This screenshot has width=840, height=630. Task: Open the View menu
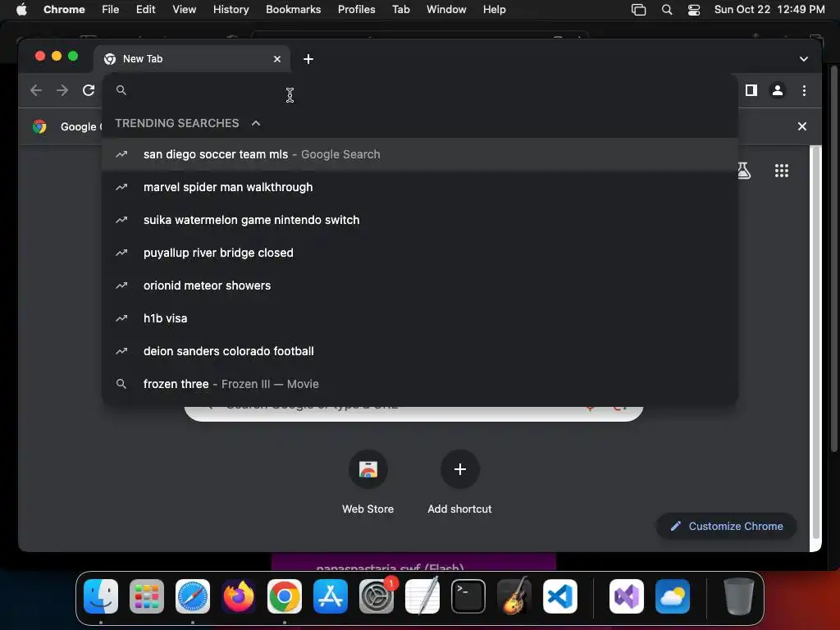(x=184, y=9)
